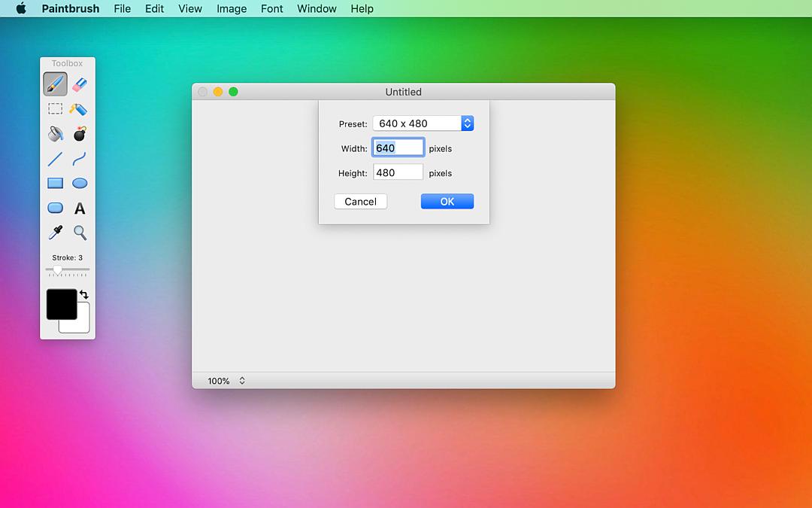Adjust the Stroke width slider
This screenshot has height=508, width=812.
tap(68, 269)
